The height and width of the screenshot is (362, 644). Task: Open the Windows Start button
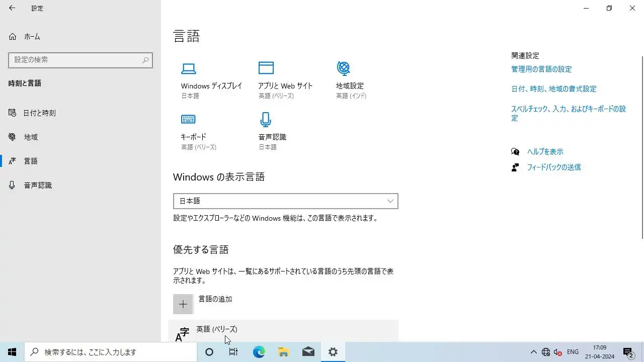click(12, 352)
